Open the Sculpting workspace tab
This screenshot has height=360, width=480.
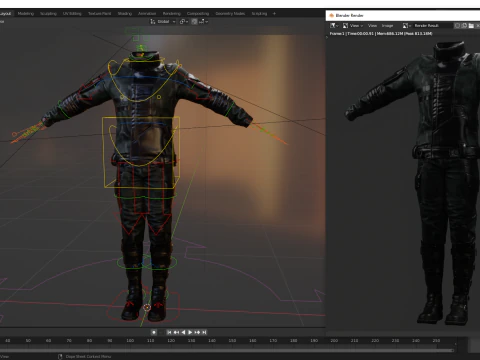pos(48,14)
